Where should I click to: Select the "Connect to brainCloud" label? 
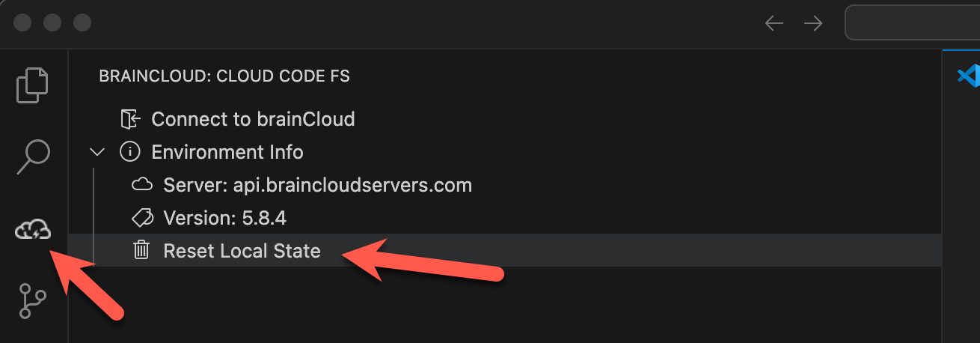[x=253, y=119]
